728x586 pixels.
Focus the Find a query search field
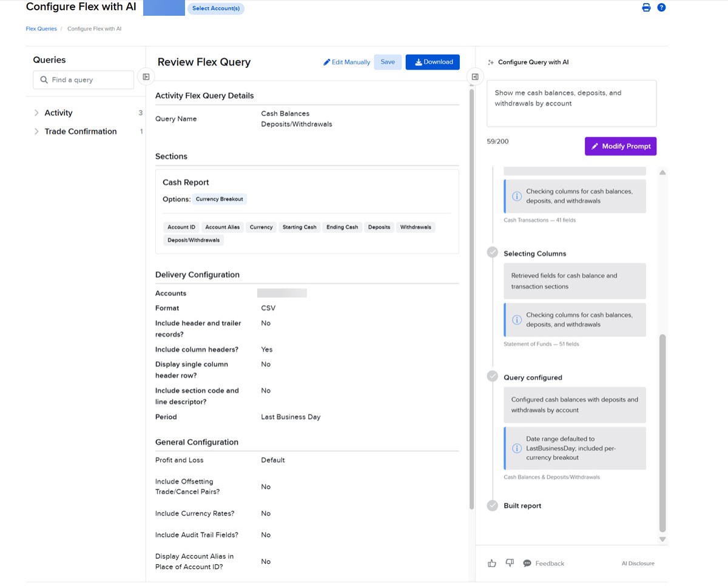pyautogui.click(x=83, y=80)
